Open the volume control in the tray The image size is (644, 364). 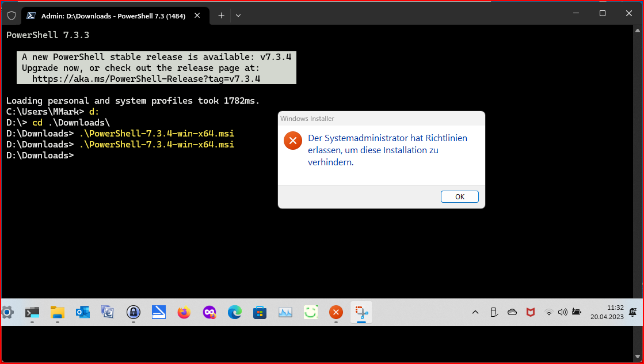tap(563, 312)
